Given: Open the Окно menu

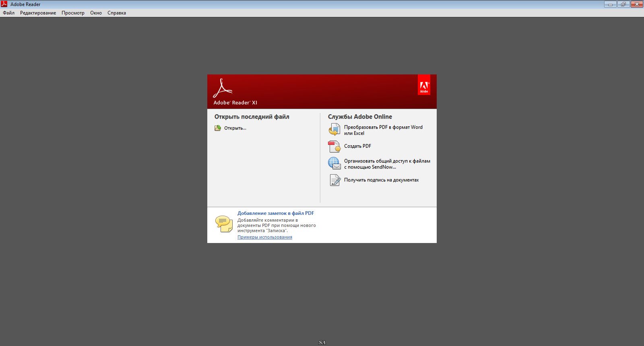Looking at the screenshot, I should (96, 13).
